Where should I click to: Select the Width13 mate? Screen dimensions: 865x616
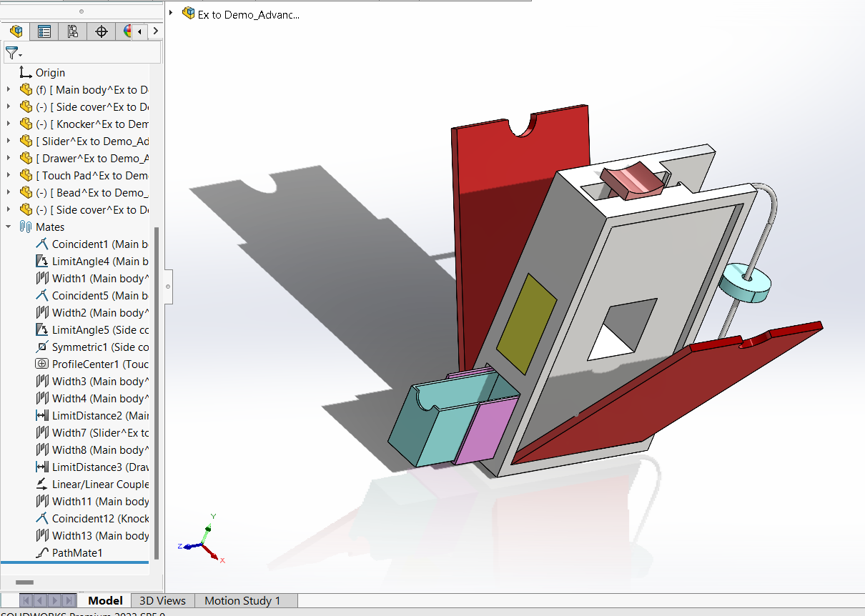click(x=92, y=535)
